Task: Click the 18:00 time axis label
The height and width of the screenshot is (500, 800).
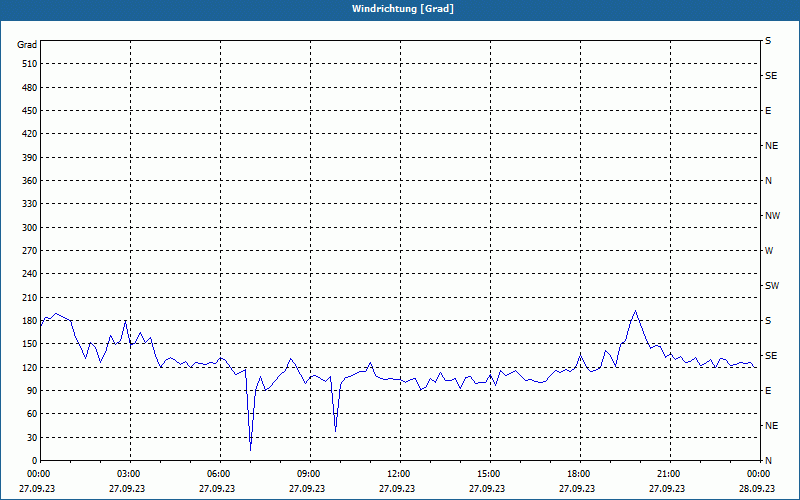Action: click(577, 474)
